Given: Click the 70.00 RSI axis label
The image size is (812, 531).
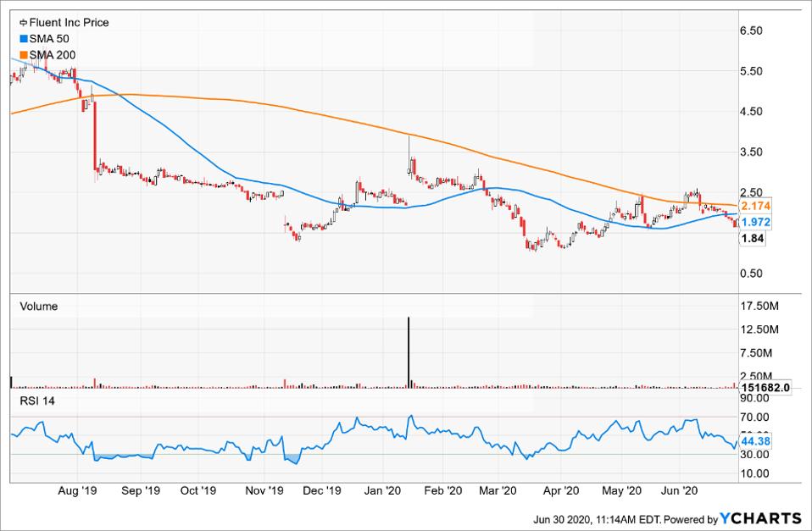Looking at the screenshot, I should (754, 417).
